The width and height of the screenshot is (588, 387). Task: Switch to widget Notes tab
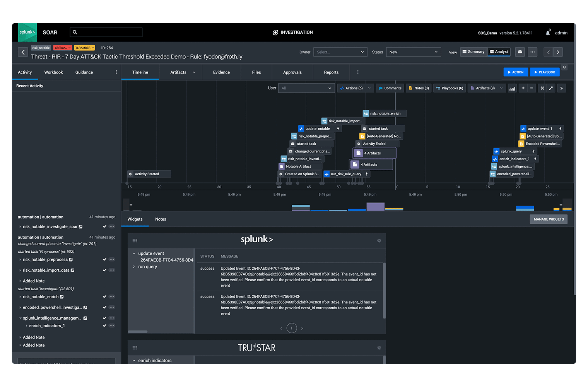coord(161,219)
